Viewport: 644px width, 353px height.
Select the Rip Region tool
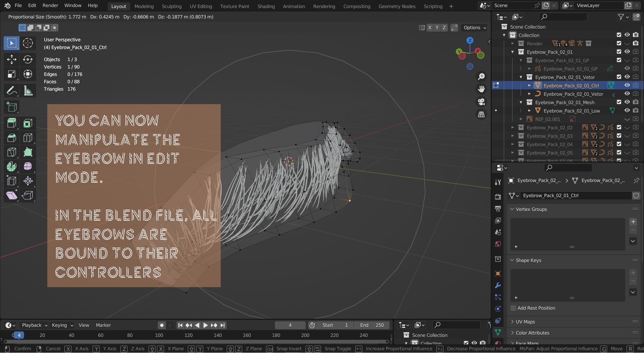[x=28, y=195]
